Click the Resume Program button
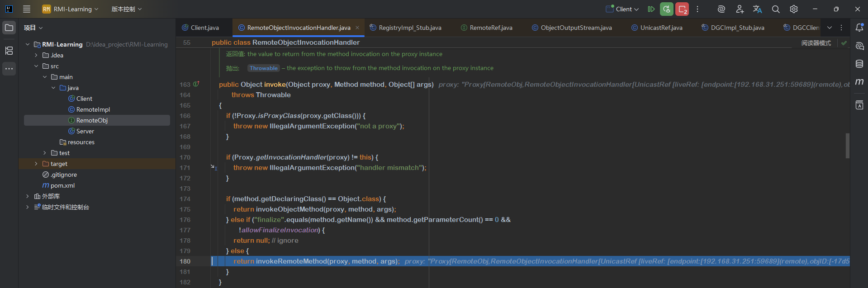The height and width of the screenshot is (288, 868). [651, 9]
